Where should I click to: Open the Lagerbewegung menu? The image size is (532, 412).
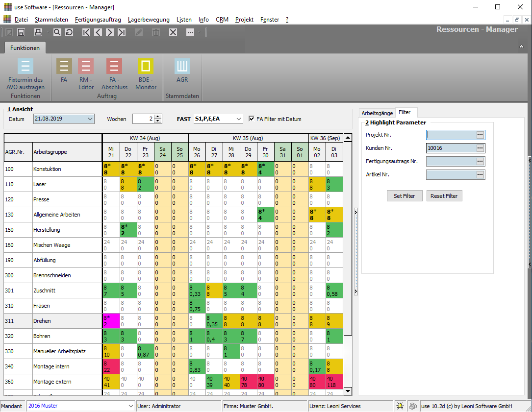(149, 20)
